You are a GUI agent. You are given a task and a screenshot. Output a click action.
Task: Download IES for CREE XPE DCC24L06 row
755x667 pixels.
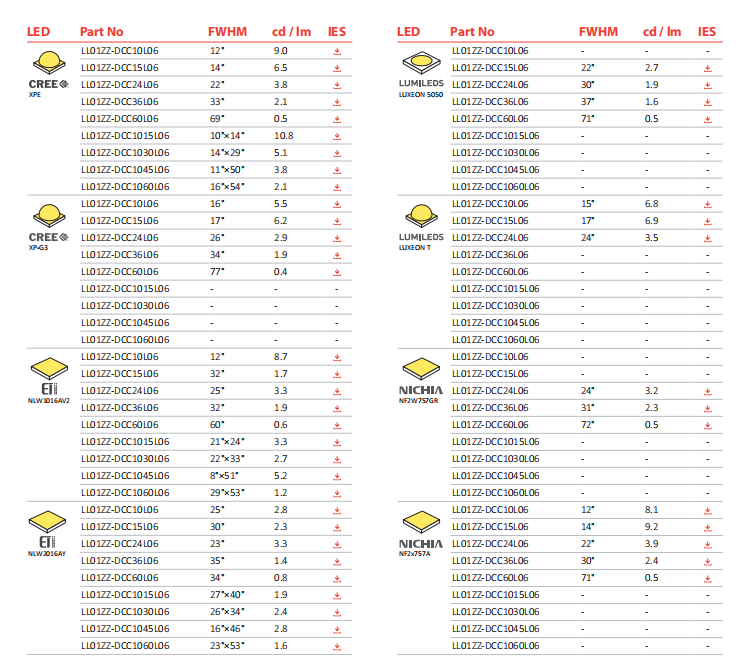coord(337,85)
